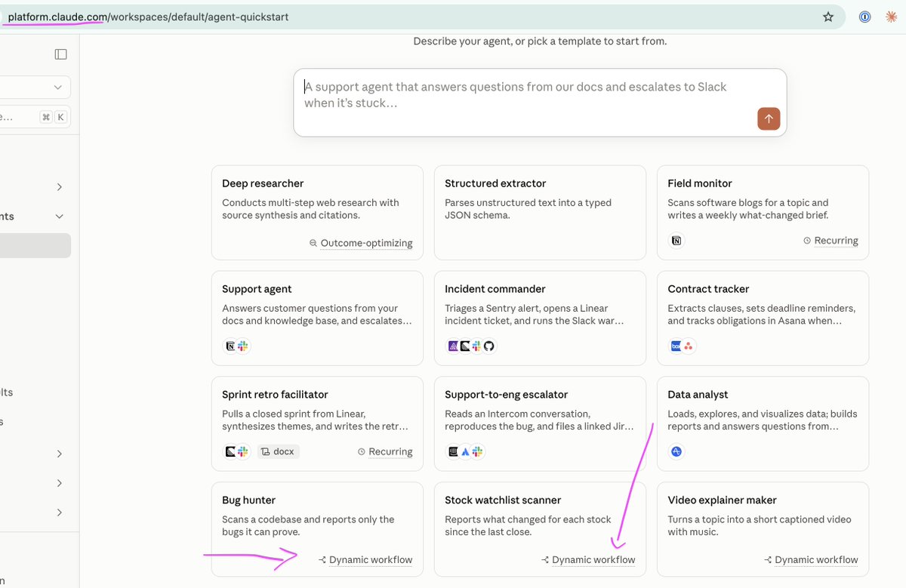Click 'Parses unstructured text into a typed' description
This screenshot has width=906, height=588.
pyautogui.click(x=528, y=209)
